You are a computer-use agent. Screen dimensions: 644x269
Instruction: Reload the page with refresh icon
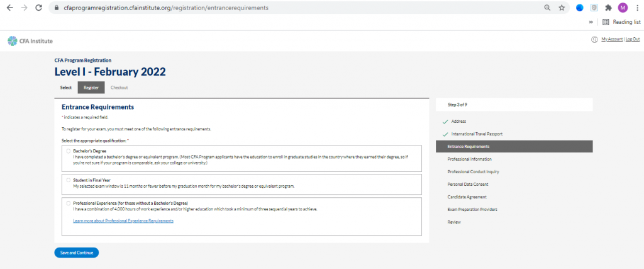coord(38,8)
